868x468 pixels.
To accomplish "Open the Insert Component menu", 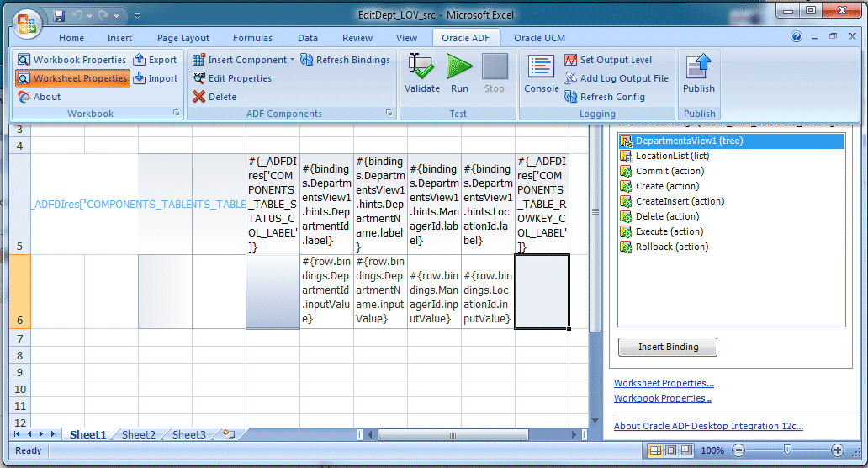I will click(243, 60).
